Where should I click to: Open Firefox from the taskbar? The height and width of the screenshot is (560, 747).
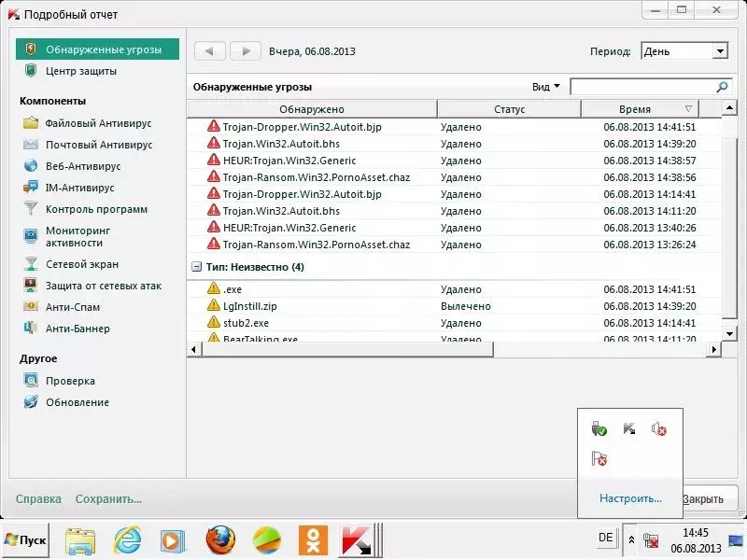tap(220, 540)
